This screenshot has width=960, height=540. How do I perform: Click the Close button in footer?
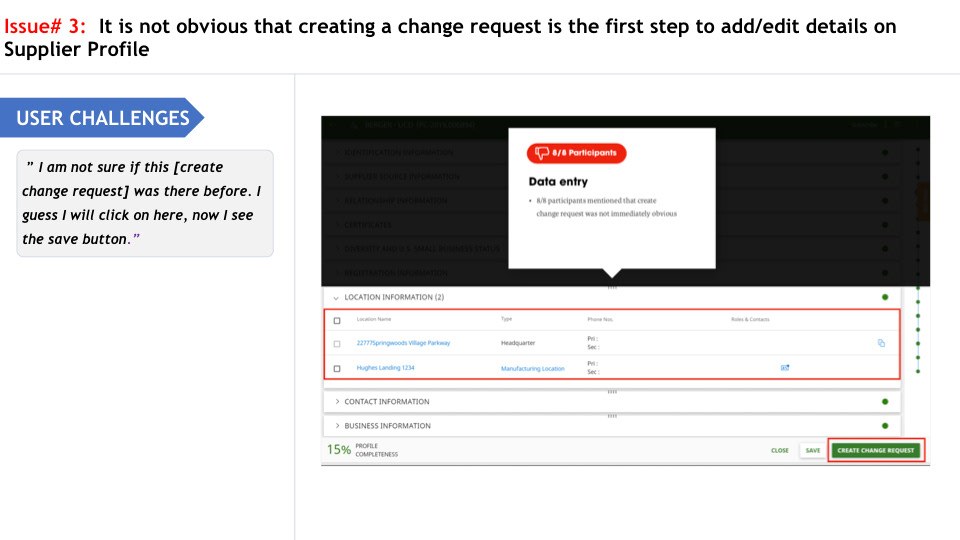pos(779,450)
